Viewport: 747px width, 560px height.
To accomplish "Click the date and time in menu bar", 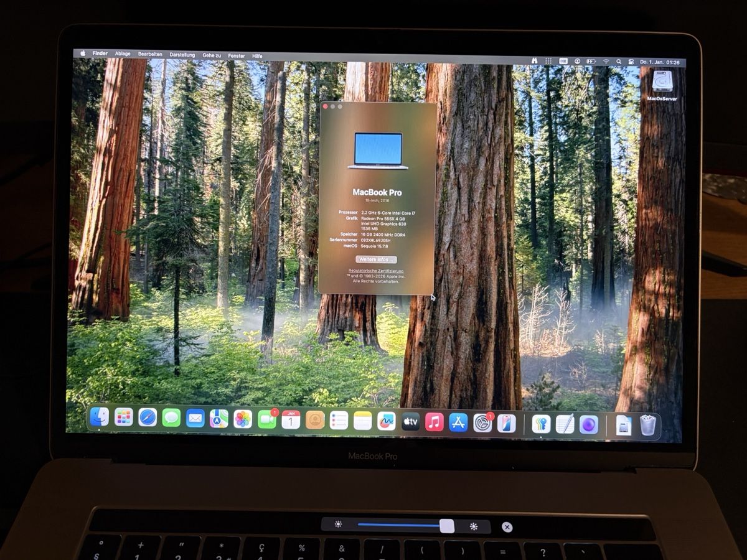I will 660,62.
